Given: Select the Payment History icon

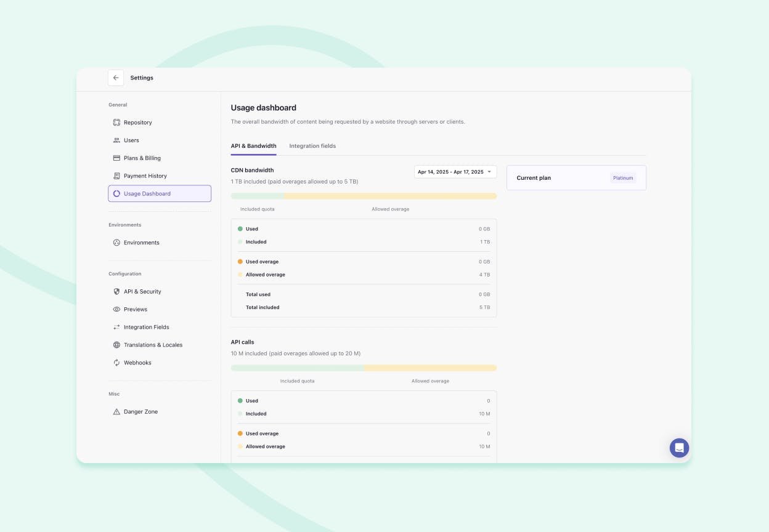Looking at the screenshot, I should (x=116, y=175).
